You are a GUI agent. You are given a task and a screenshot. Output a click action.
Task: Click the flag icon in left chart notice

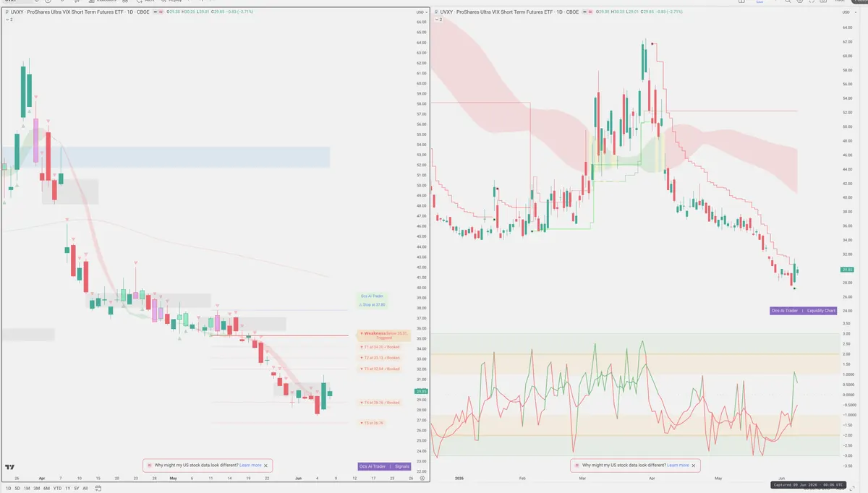(x=149, y=466)
